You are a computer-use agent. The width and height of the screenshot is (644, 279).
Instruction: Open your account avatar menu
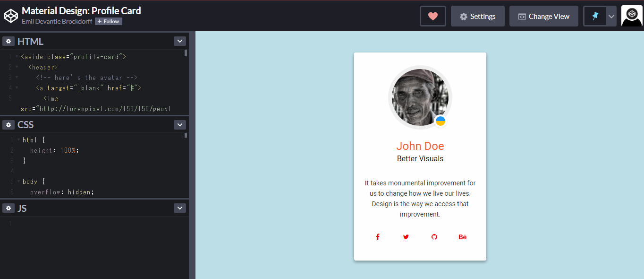(632, 16)
